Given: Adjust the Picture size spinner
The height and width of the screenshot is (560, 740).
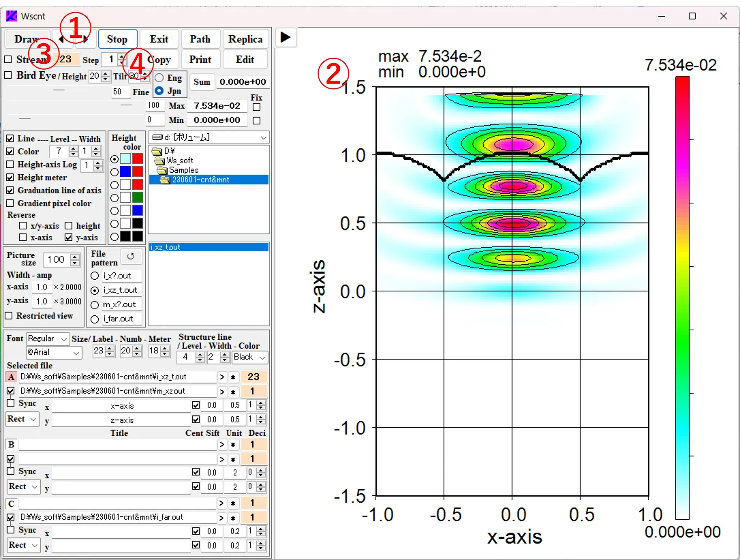Looking at the screenshot, I should (x=75, y=260).
